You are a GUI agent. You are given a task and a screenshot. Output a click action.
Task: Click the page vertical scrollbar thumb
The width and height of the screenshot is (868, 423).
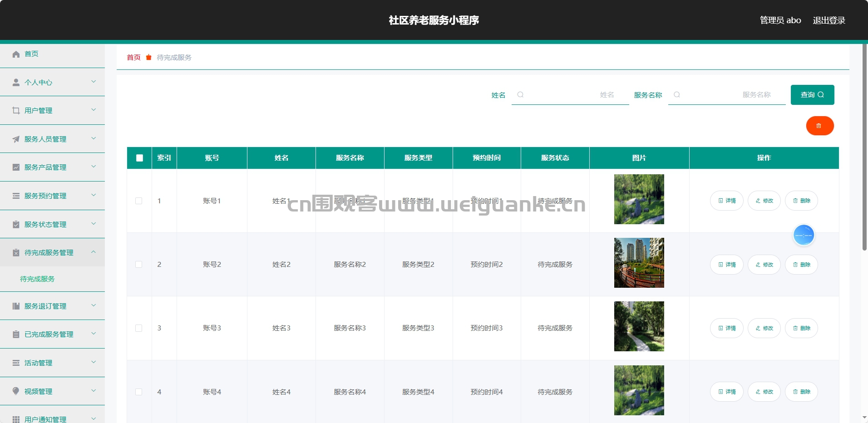[x=864, y=147]
